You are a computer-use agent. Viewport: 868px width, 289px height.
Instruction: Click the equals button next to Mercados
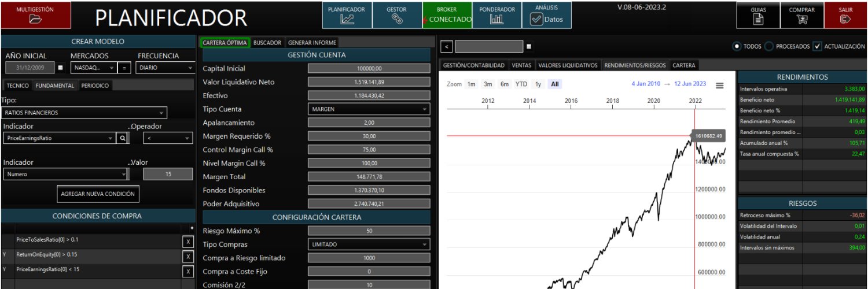pyautogui.click(x=124, y=68)
